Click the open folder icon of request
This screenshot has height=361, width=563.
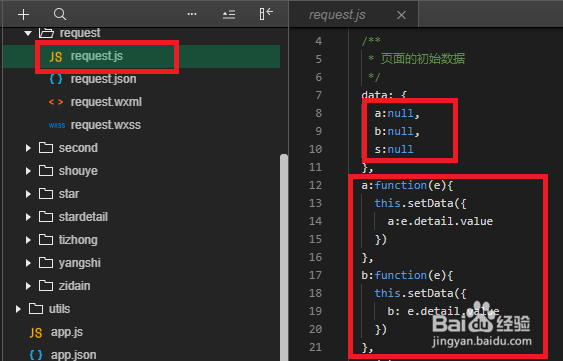click(x=46, y=33)
